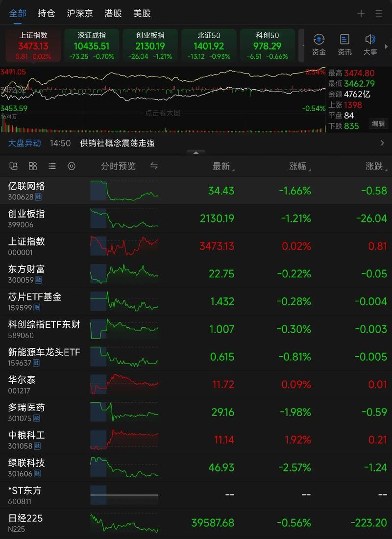
Task: Switch to grid view layout icon
Action: [33, 166]
